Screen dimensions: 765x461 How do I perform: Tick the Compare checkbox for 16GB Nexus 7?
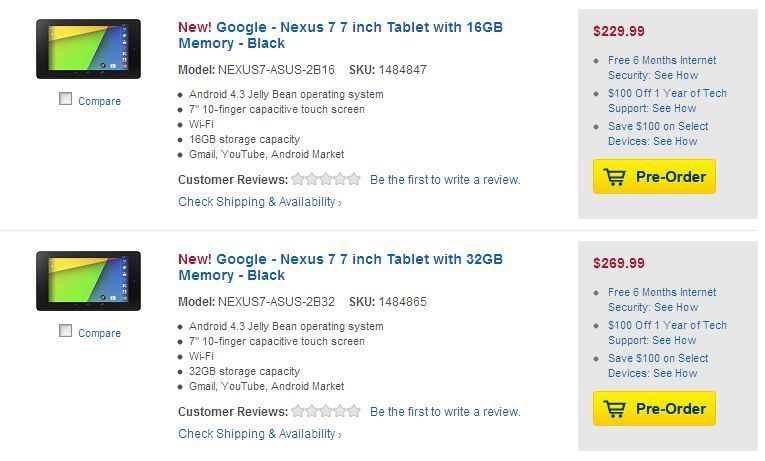pyautogui.click(x=66, y=99)
